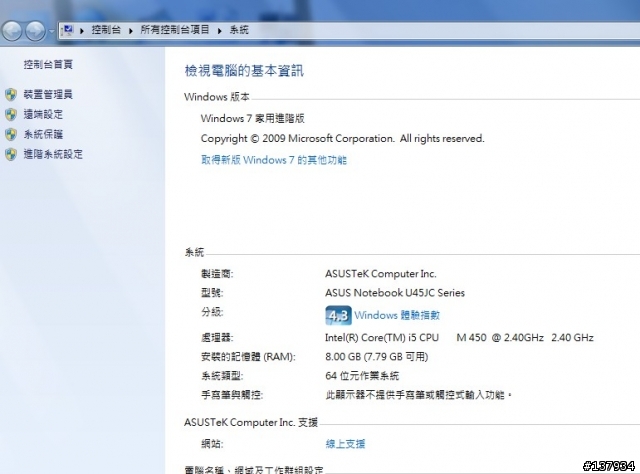This screenshot has width=640, height=474.
Task: Click the 4.3 experience index score badge
Action: point(338,316)
